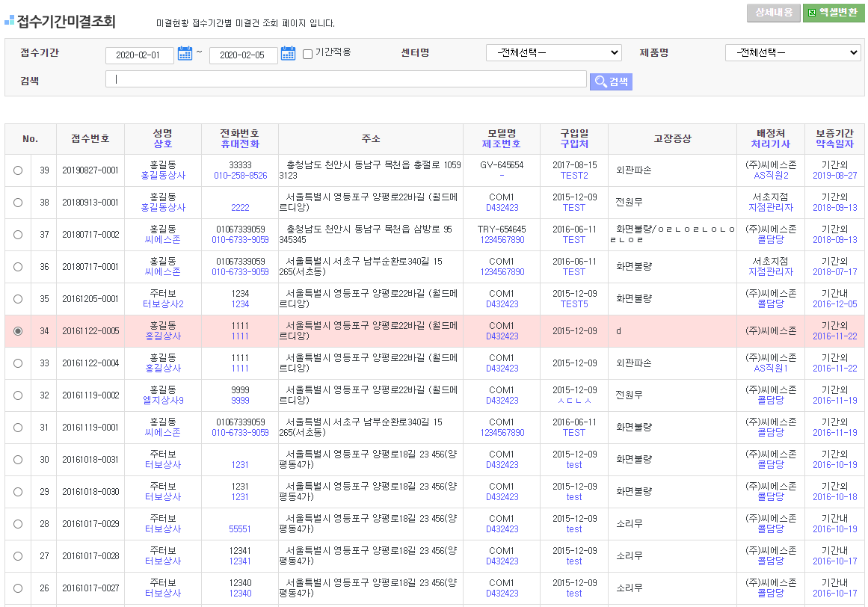Click the end date field 2020-02-05
This screenshot has width=868, height=607.
point(243,56)
